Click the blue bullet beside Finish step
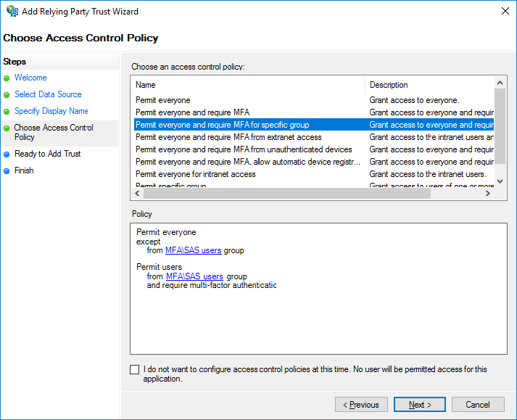Viewport: 517px width, 420px height. point(7,171)
